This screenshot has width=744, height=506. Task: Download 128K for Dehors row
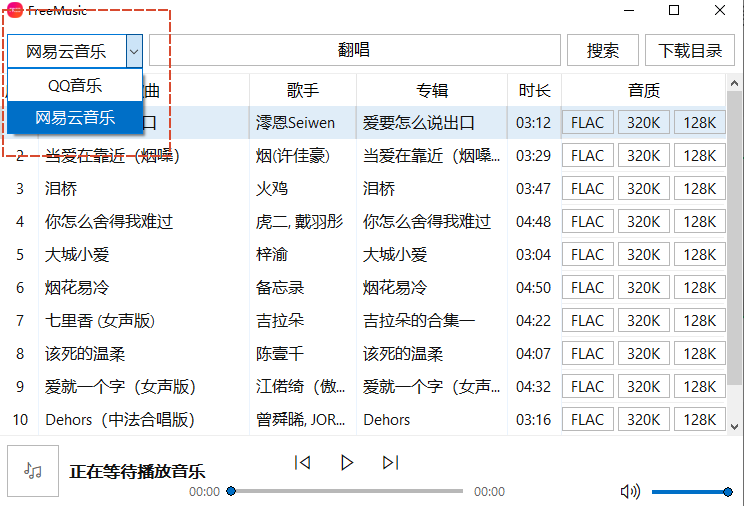click(x=699, y=420)
